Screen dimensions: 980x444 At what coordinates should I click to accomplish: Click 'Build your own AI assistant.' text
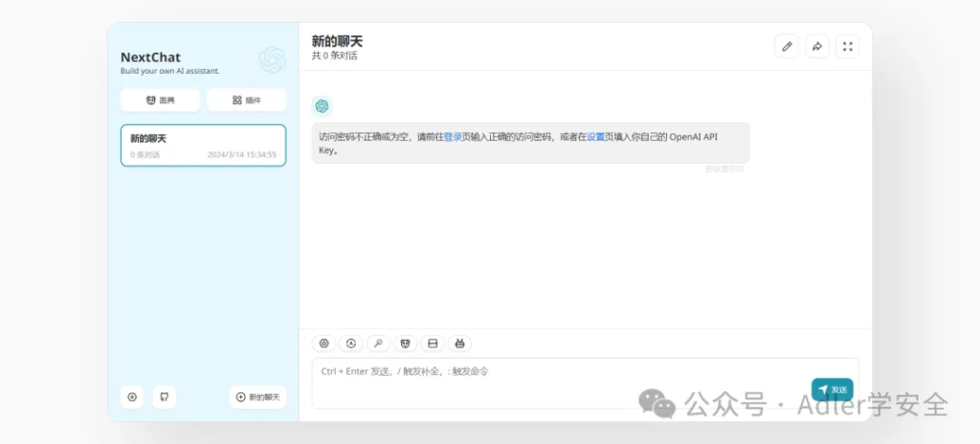click(170, 72)
